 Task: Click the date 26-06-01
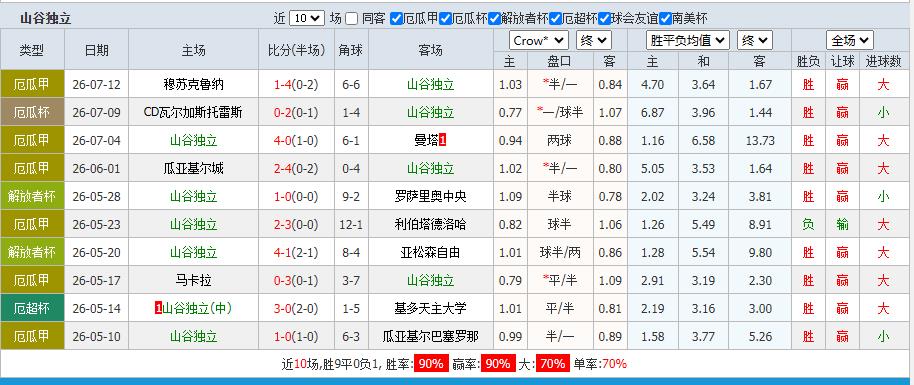point(96,169)
